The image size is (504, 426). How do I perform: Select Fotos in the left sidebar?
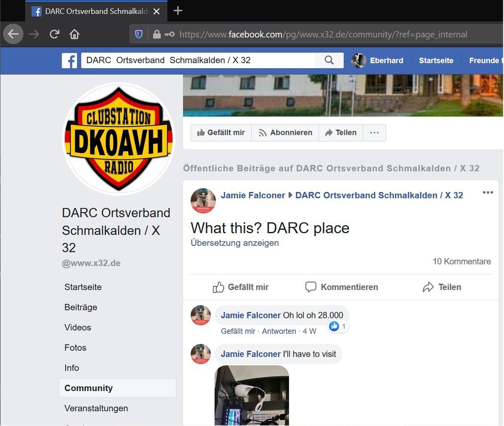pyautogui.click(x=75, y=348)
